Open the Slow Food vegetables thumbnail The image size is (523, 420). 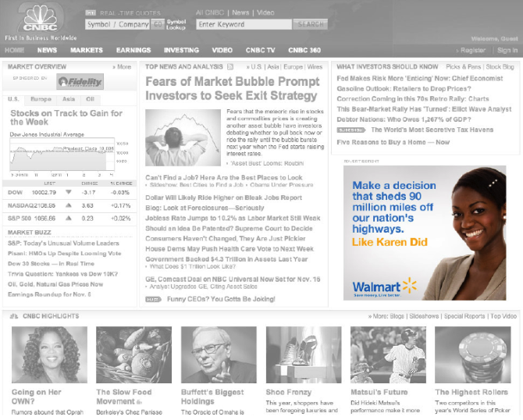[x=133, y=354]
